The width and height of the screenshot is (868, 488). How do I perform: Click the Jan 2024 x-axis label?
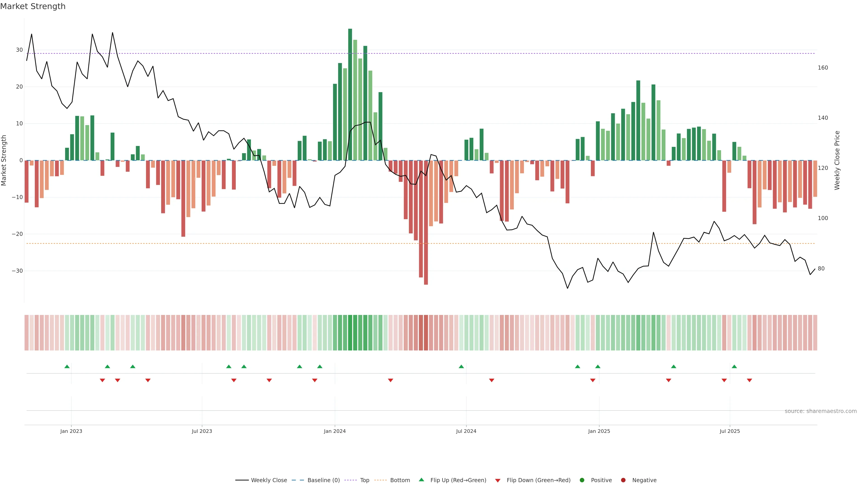tap(335, 431)
